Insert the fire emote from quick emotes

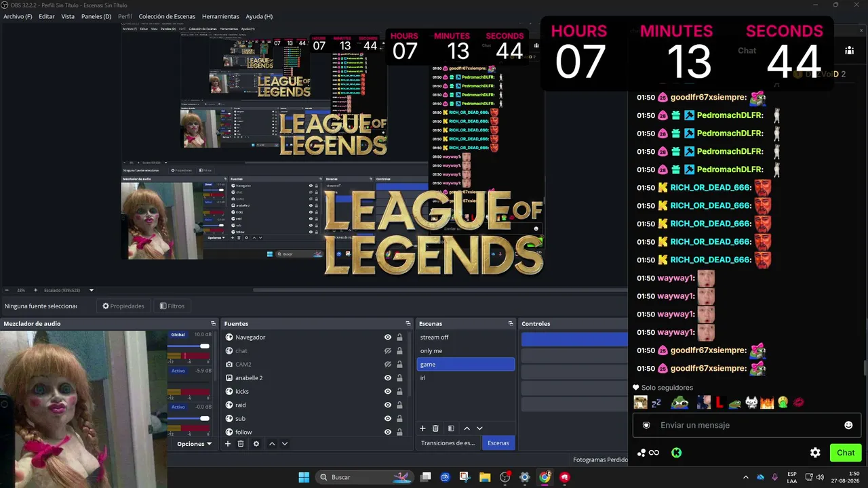[767, 403]
